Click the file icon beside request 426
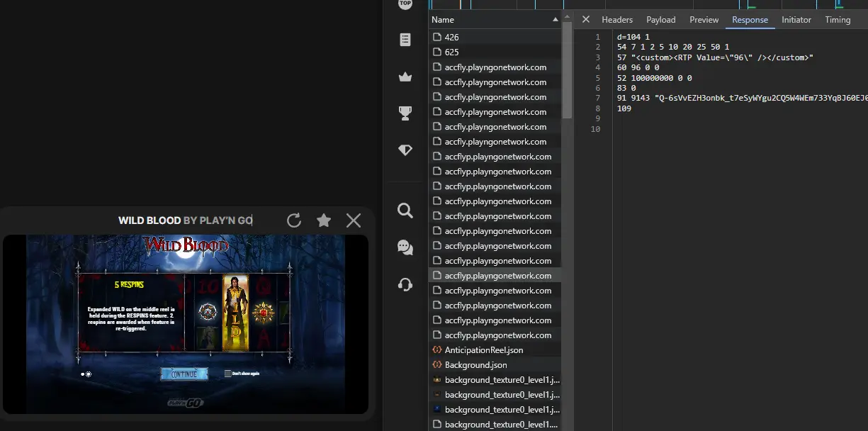The image size is (868, 431). pos(436,37)
